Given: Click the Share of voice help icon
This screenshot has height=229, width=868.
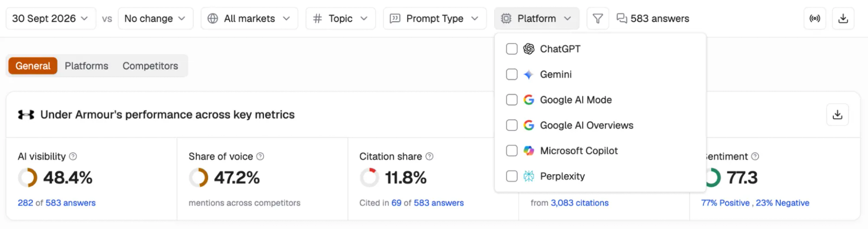Looking at the screenshot, I should (x=260, y=156).
